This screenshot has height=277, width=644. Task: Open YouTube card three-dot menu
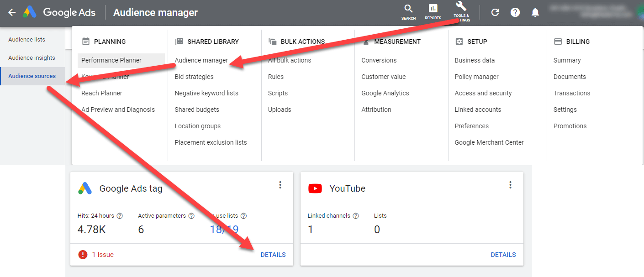(511, 185)
